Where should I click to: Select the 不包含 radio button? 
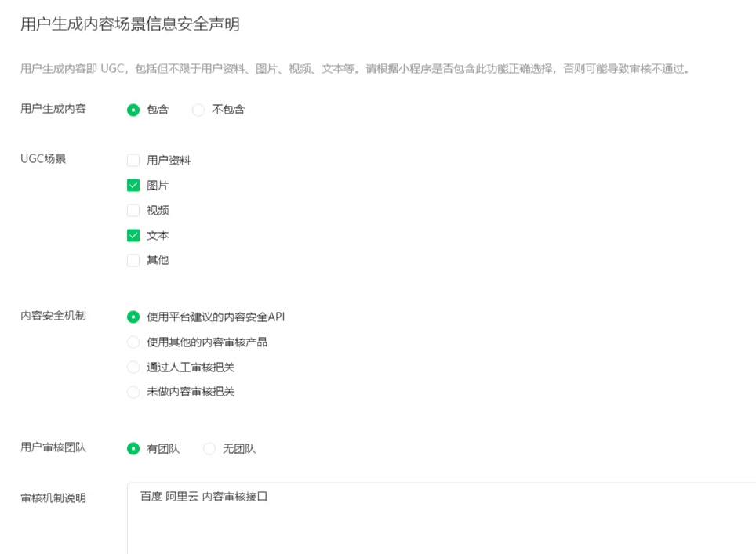point(198,110)
